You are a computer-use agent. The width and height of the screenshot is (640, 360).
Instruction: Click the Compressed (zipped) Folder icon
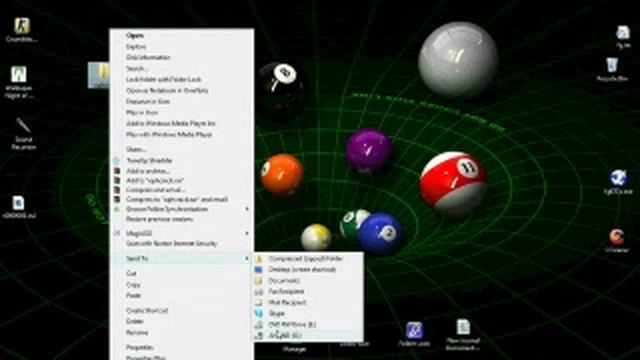click(x=259, y=259)
